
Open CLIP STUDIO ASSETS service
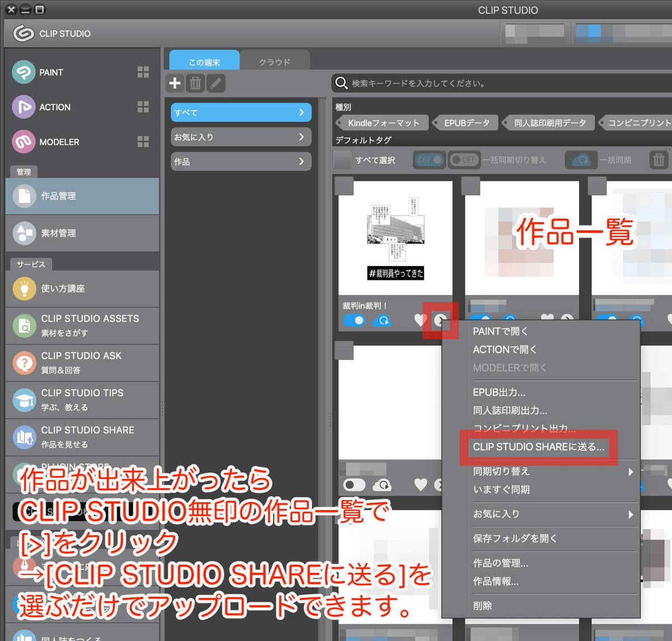click(82, 325)
